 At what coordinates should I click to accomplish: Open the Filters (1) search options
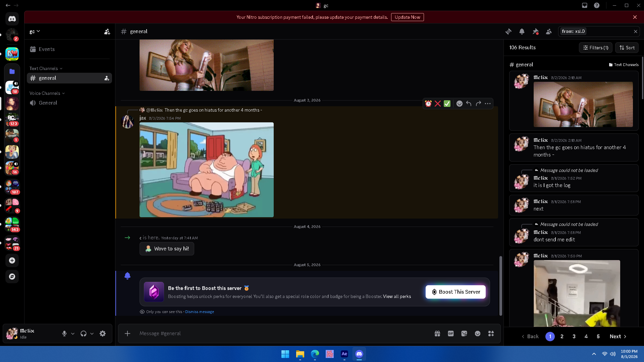tap(596, 48)
